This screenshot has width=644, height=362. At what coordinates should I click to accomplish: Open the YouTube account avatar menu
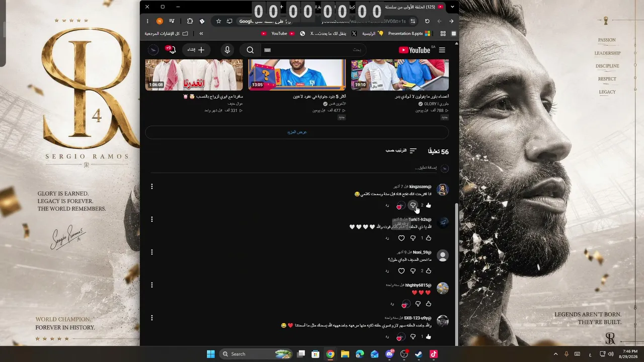click(x=153, y=50)
